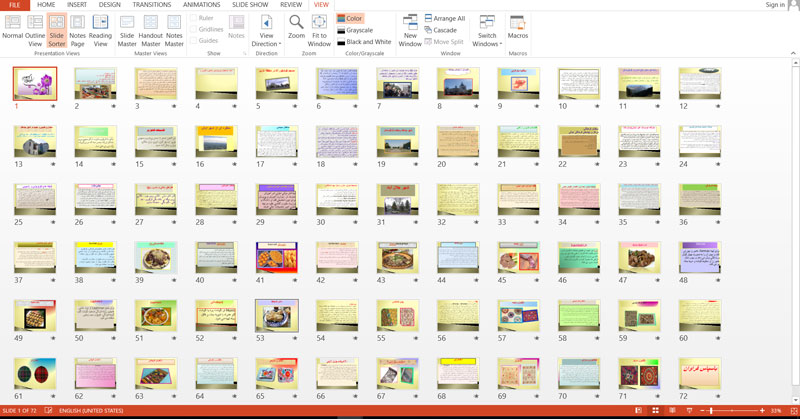
Task: Open the FILE tab
Action: [15, 5]
